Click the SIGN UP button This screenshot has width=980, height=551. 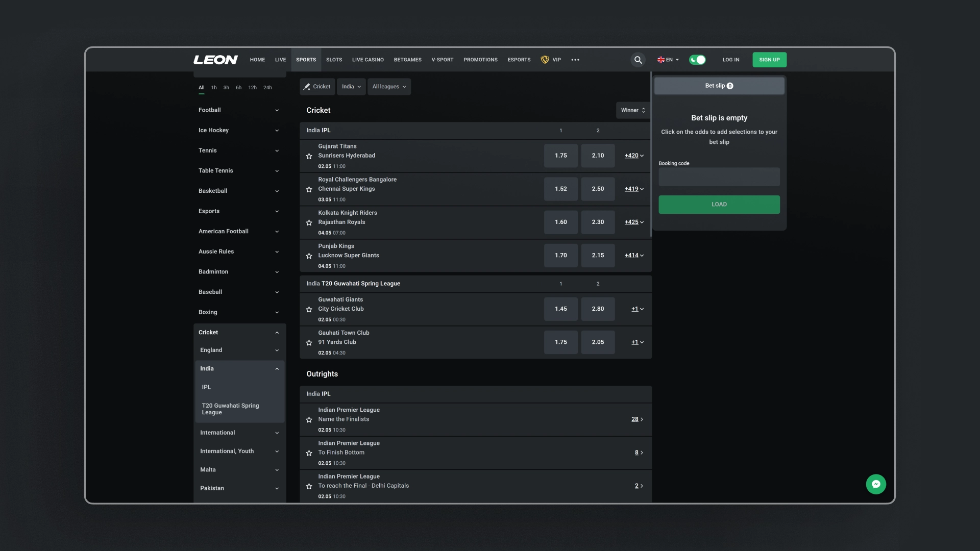click(x=769, y=60)
